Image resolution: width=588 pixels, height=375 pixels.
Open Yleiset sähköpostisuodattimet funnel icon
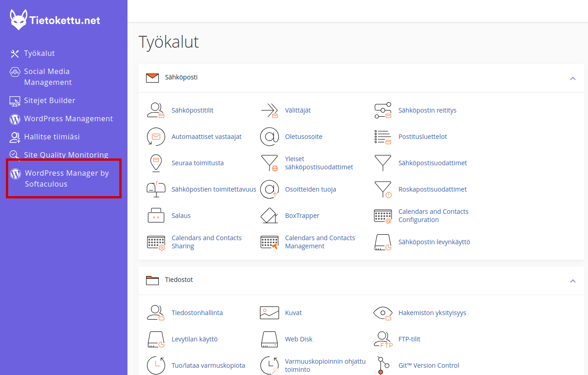[269, 163]
